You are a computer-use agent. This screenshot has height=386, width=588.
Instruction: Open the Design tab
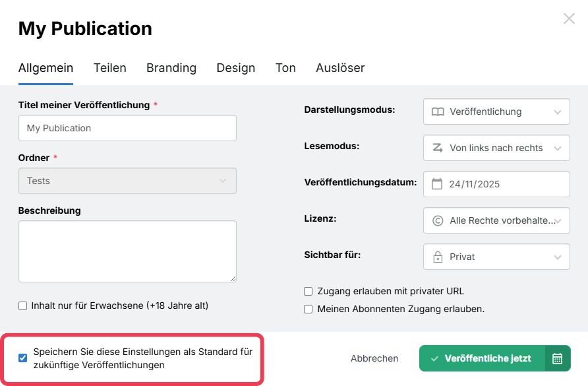pos(236,68)
